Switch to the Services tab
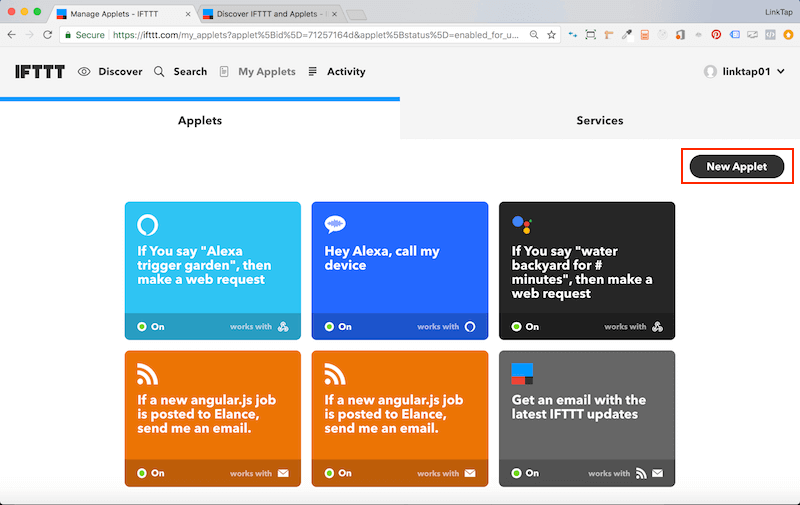The height and width of the screenshot is (505, 800). click(600, 120)
